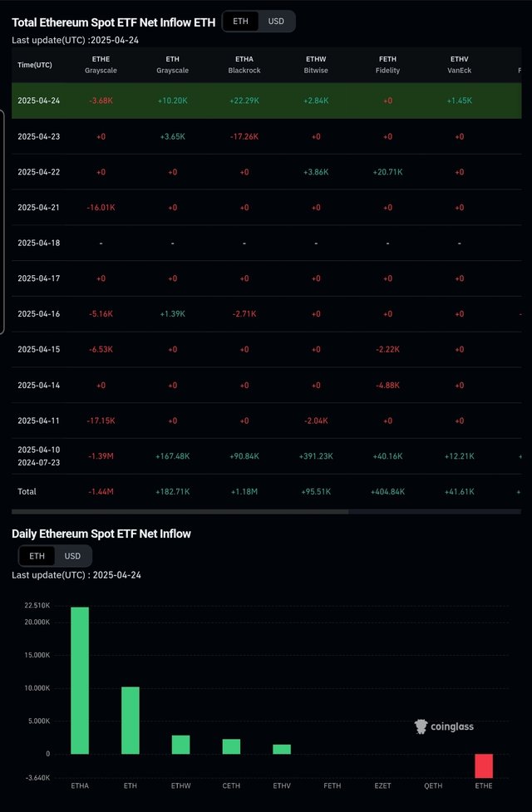Click the CETH bar in the chart

click(x=232, y=746)
